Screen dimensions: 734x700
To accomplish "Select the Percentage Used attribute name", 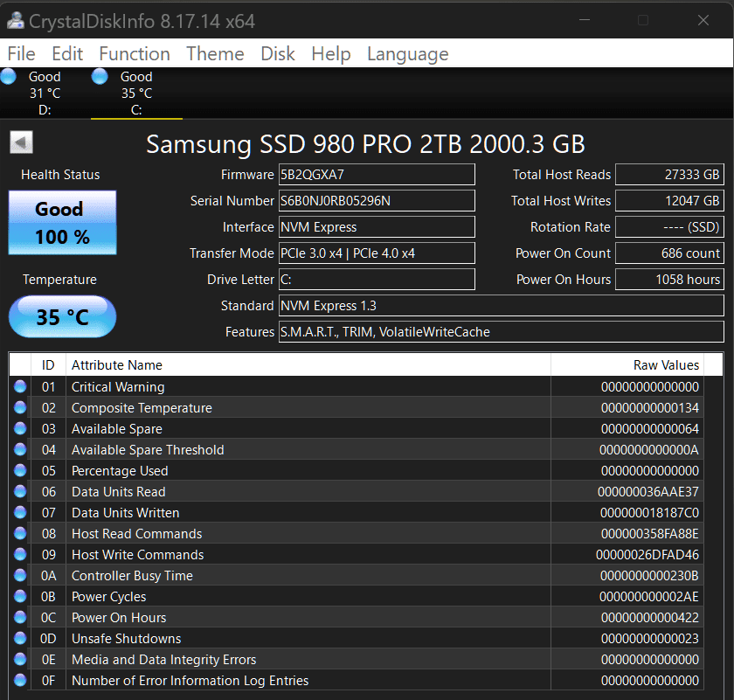I will coord(120,471).
